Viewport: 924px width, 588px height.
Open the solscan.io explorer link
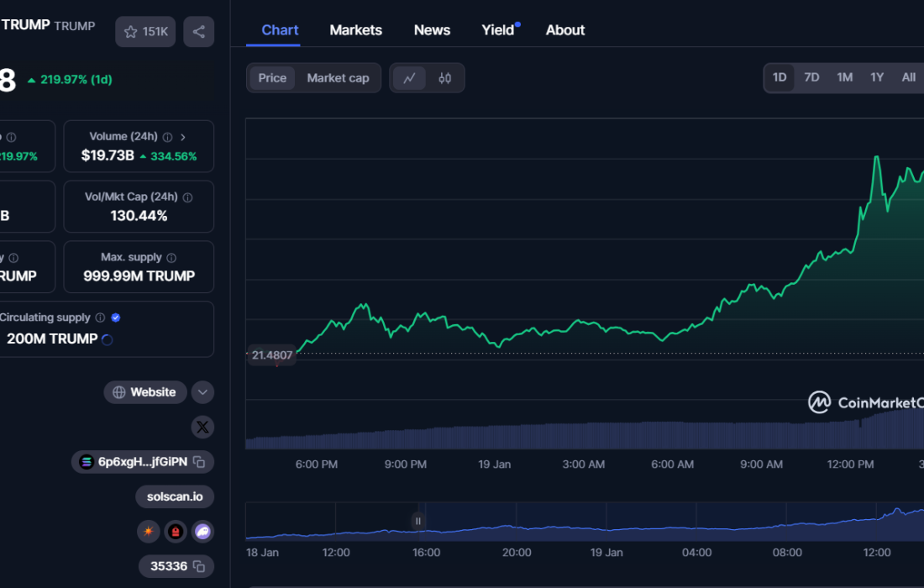tap(175, 496)
